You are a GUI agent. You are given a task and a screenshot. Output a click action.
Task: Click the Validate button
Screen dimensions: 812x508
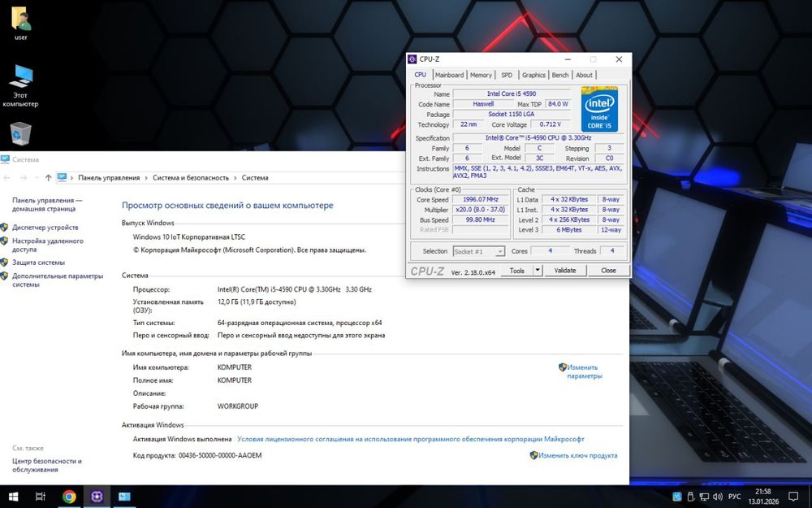click(565, 271)
